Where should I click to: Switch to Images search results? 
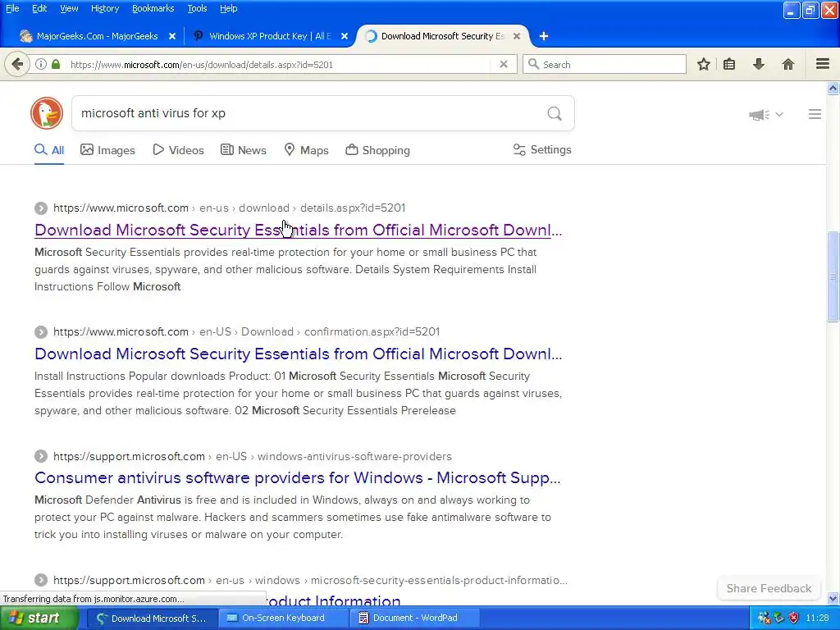[x=107, y=151]
